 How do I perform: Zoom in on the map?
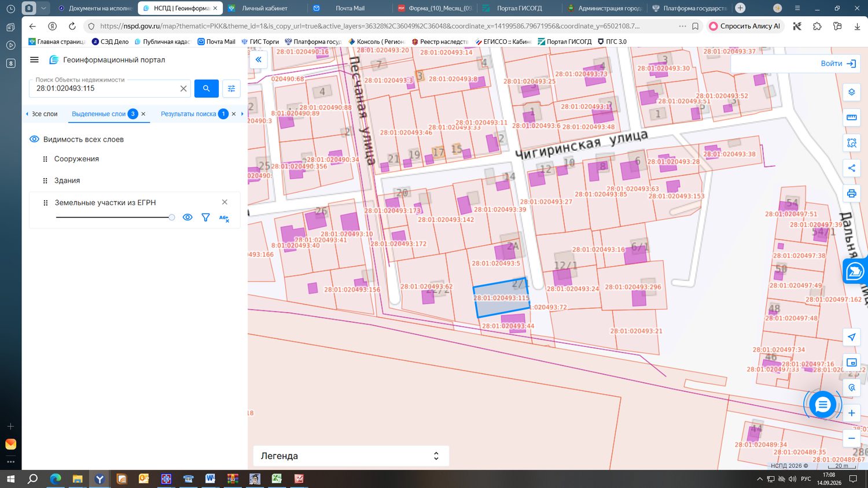point(851,413)
